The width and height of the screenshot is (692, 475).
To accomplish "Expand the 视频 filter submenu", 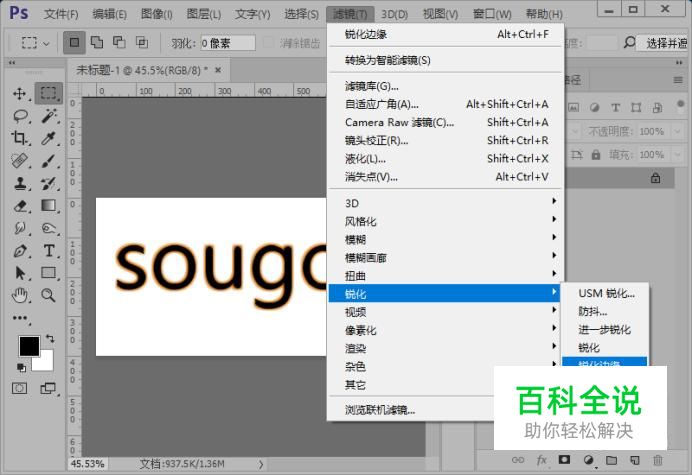I will coord(444,312).
